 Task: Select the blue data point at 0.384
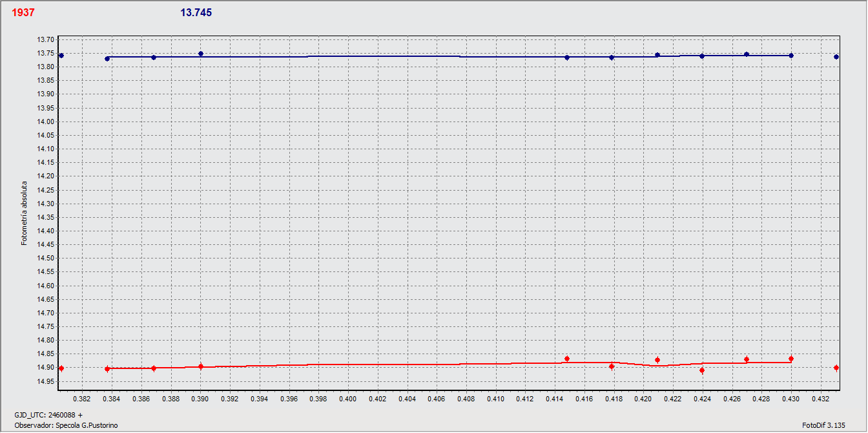tap(107, 59)
